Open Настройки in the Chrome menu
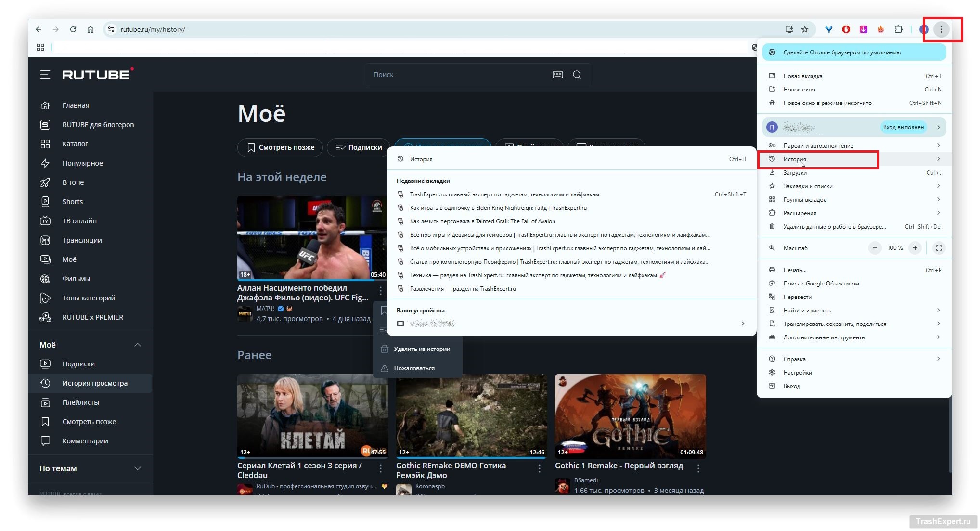 pyautogui.click(x=797, y=373)
